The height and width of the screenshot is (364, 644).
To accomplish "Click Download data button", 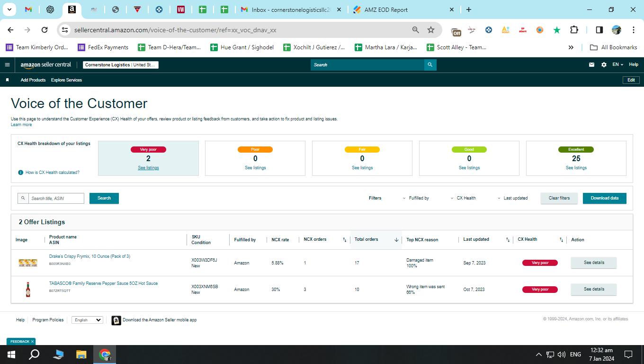I will pyautogui.click(x=605, y=198).
